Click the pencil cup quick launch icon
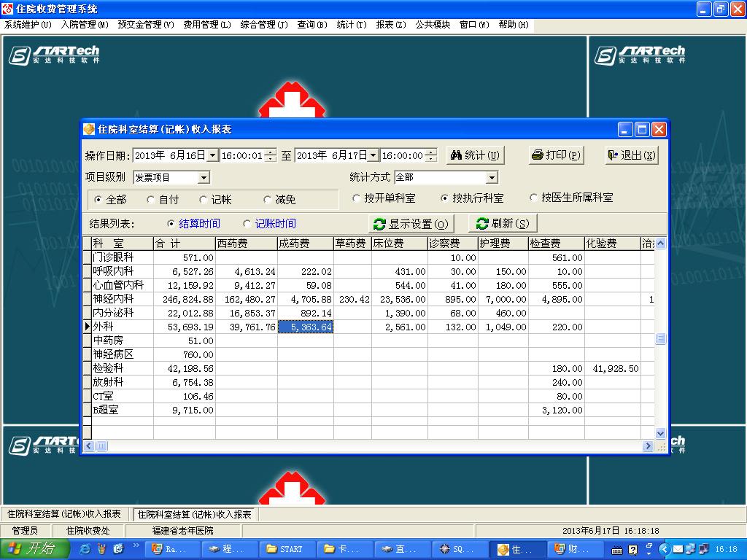The image size is (747, 560). 101,549
